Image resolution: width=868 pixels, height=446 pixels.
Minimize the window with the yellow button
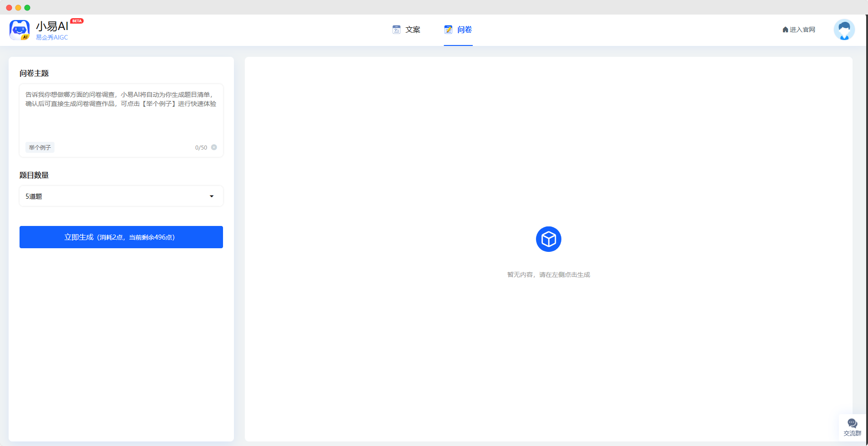pyautogui.click(x=18, y=8)
